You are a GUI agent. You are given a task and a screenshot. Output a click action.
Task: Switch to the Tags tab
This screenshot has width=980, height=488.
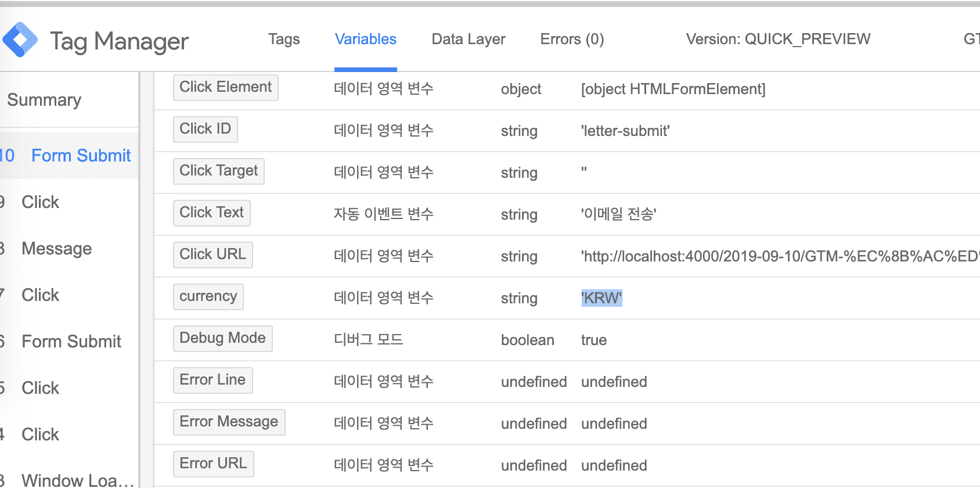click(284, 39)
